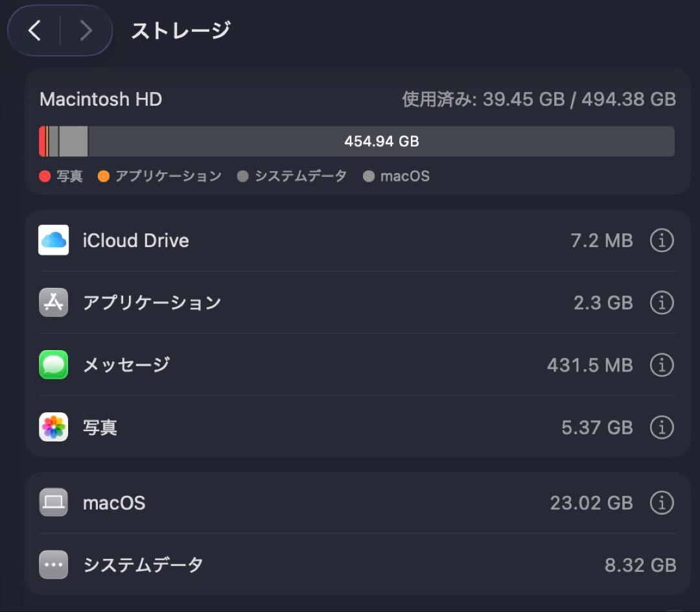Viewport: 700px width, 612px height.
Task: Click the green Messages icon
Action: click(53, 364)
